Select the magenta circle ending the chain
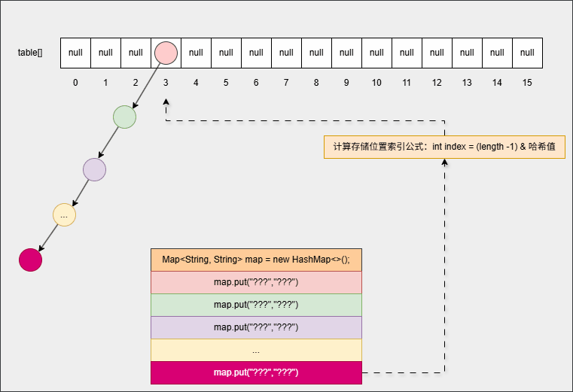Screen dimensions: 573x392 click(30, 260)
